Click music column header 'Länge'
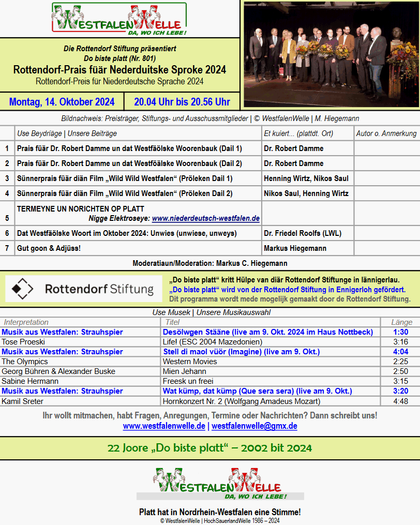Viewport: 420px width, 525px height. (x=401, y=322)
